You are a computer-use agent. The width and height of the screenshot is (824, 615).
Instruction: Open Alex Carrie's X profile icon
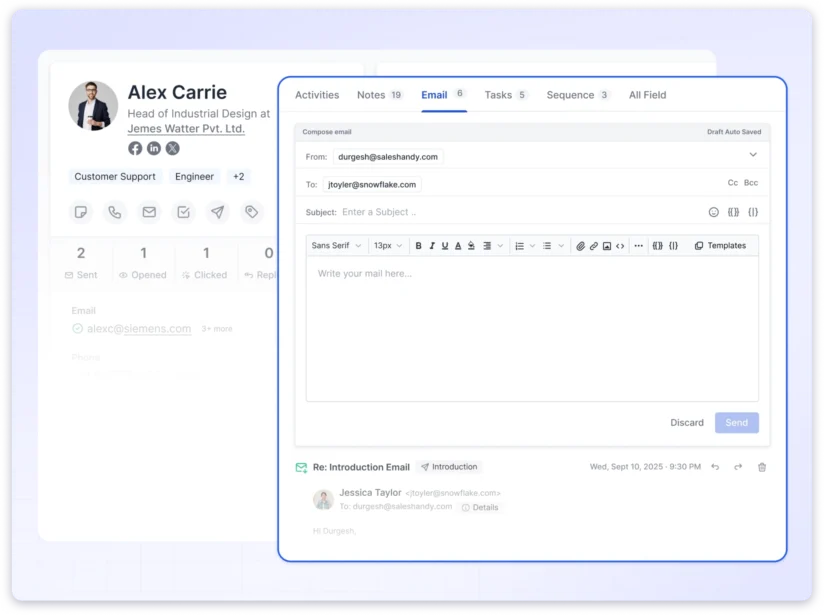pyautogui.click(x=173, y=148)
